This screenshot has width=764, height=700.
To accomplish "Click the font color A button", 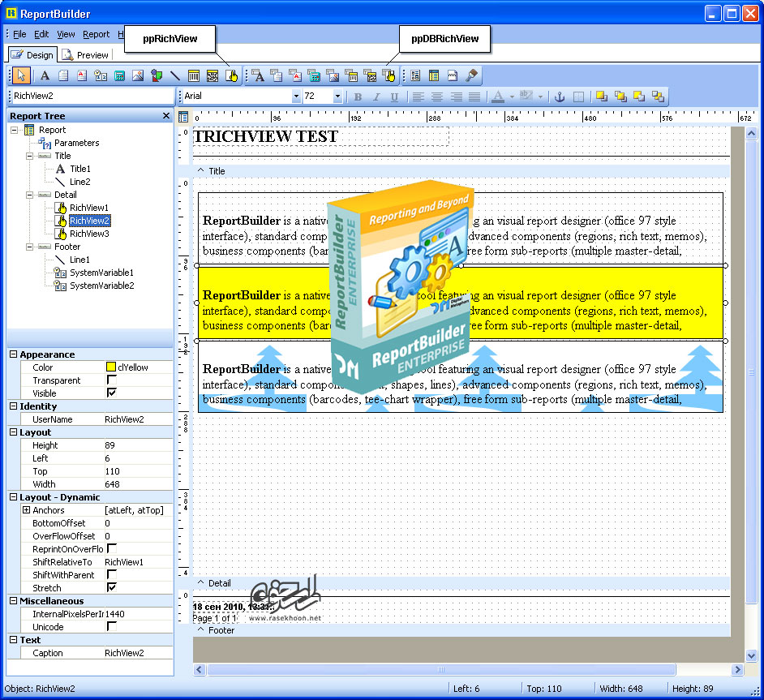I will pyautogui.click(x=497, y=97).
